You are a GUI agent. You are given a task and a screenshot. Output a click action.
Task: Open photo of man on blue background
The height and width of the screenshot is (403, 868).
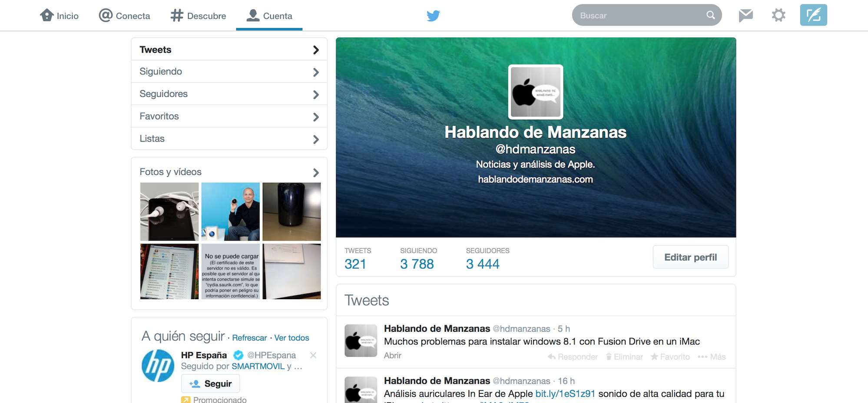[x=231, y=211]
